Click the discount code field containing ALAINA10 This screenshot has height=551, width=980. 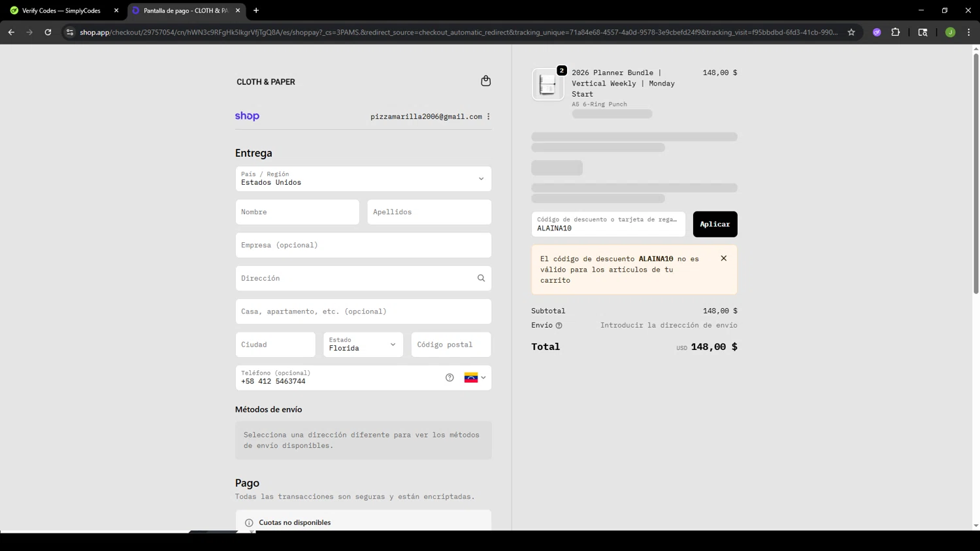point(608,224)
